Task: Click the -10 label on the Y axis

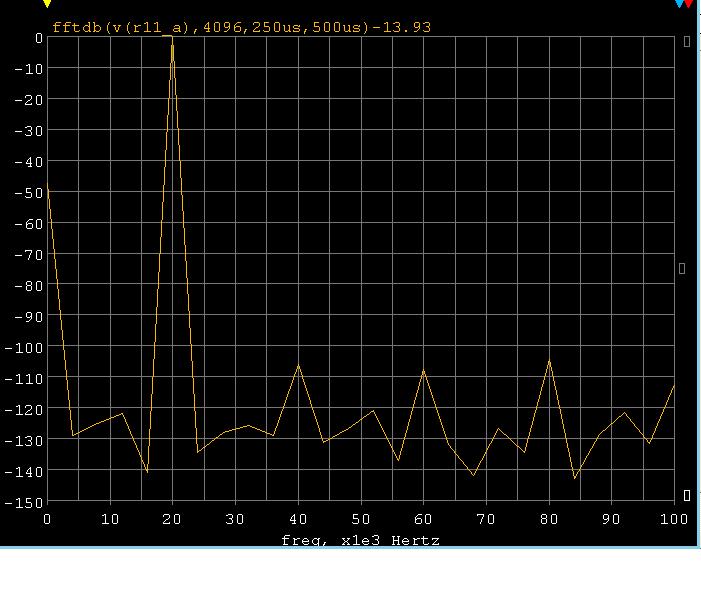Action: (29, 69)
